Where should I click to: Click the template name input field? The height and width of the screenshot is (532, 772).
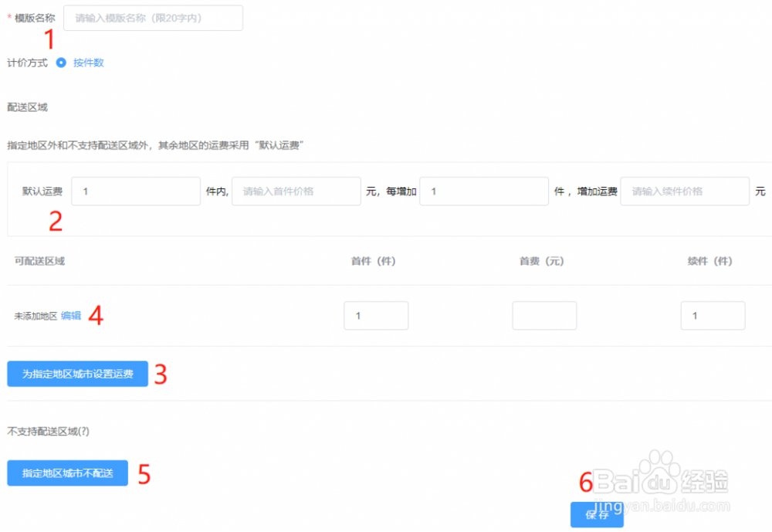click(x=152, y=18)
